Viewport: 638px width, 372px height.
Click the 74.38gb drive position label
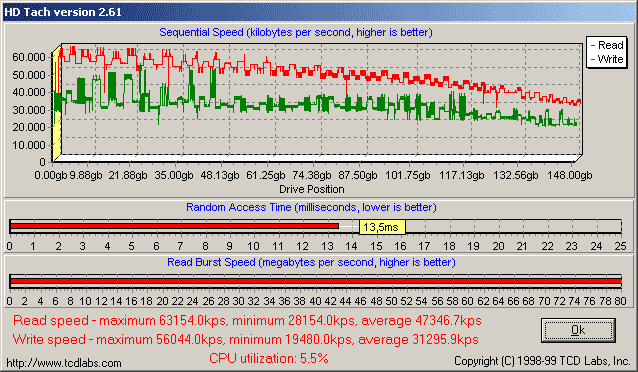(x=312, y=175)
